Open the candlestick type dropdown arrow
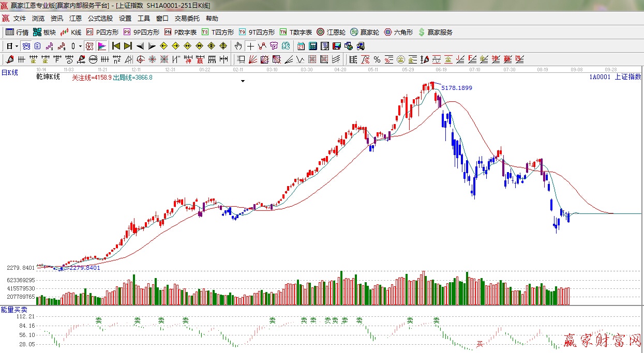The image size is (644, 353). (x=80, y=46)
